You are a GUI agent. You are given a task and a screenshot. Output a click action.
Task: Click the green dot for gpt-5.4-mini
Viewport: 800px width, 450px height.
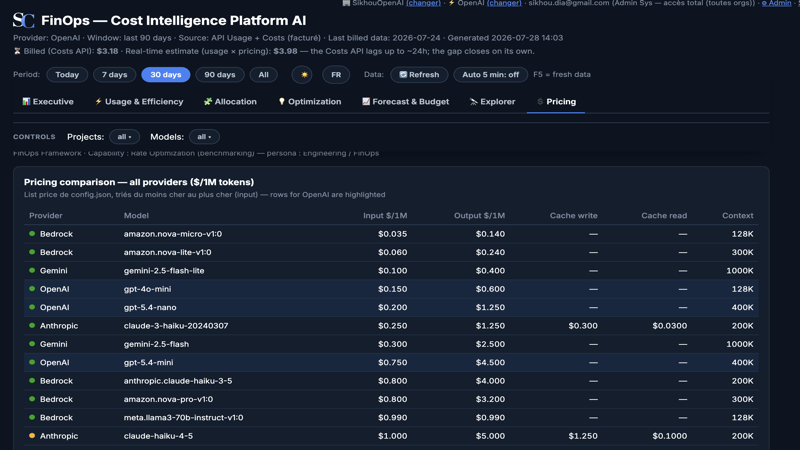click(32, 362)
